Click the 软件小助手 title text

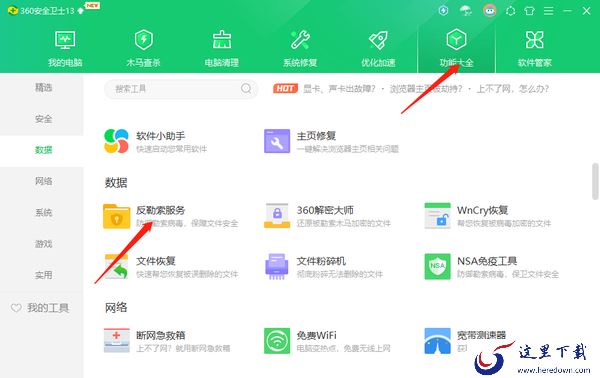[x=161, y=136]
